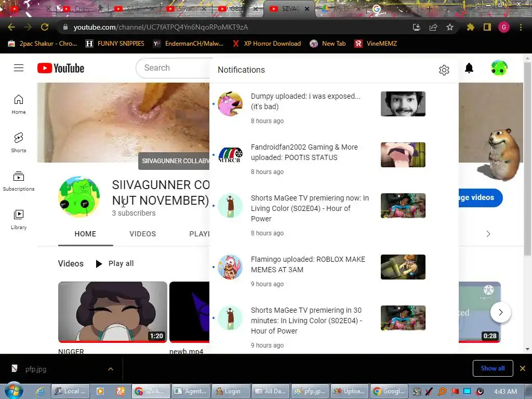532x399 pixels.
Task: Open the 2pac Shakur bookmark
Action: click(x=43, y=44)
